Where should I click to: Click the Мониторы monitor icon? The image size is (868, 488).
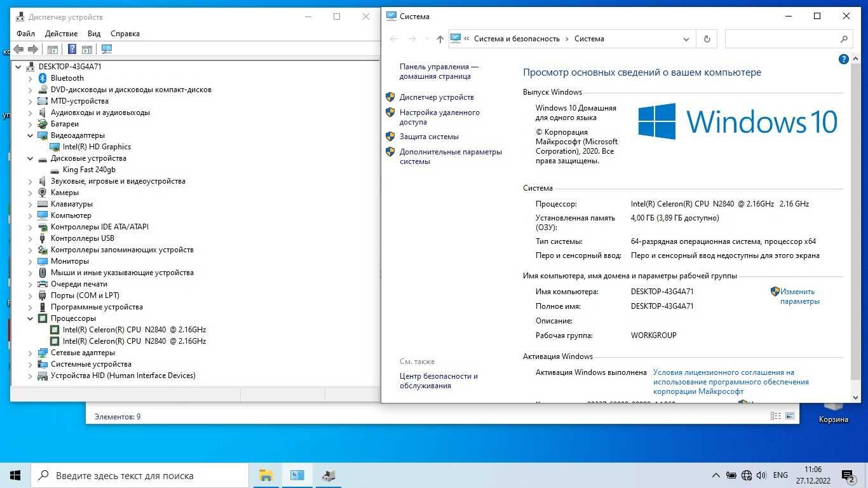tap(43, 261)
